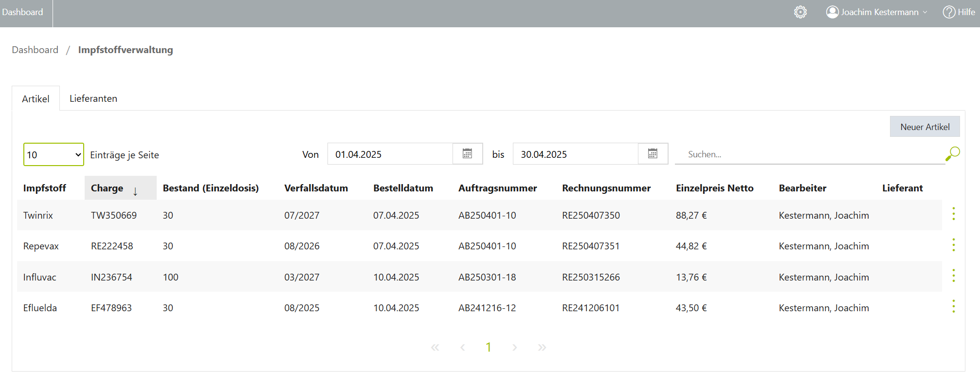Open settings via the gear icon
This screenshot has height=375, width=980.
point(800,12)
